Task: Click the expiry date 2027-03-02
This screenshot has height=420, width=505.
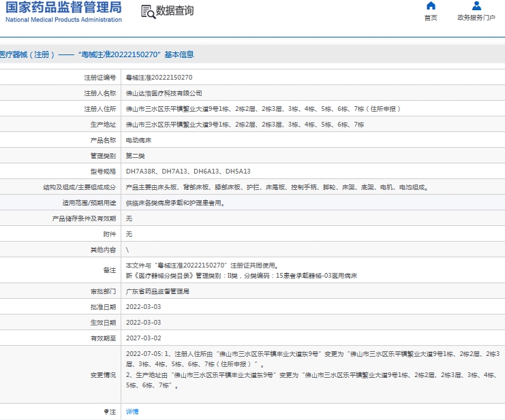Action: (x=143, y=338)
